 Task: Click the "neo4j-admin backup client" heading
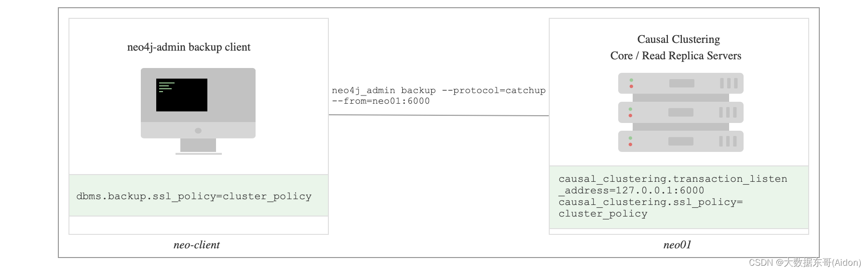[x=189, y=47]
